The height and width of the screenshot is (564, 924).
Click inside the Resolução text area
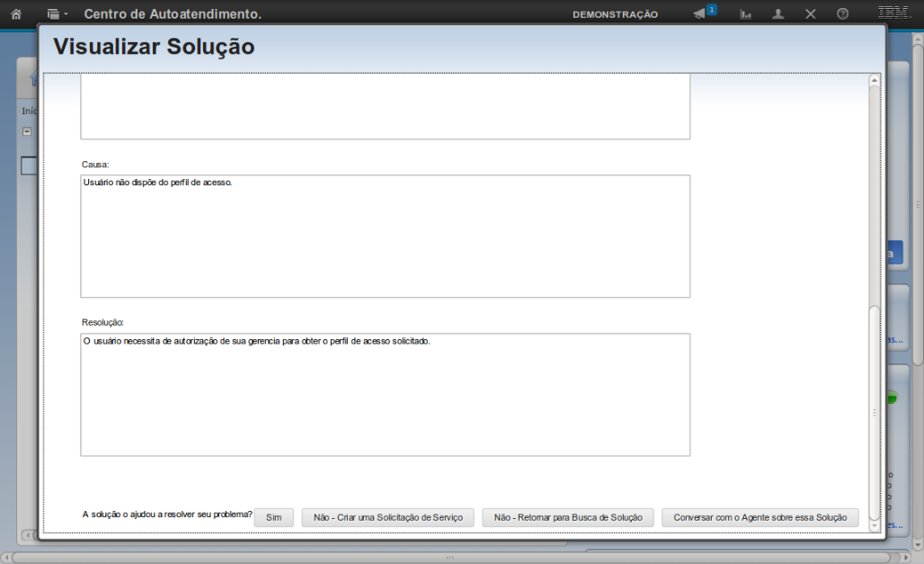(385, 394)
